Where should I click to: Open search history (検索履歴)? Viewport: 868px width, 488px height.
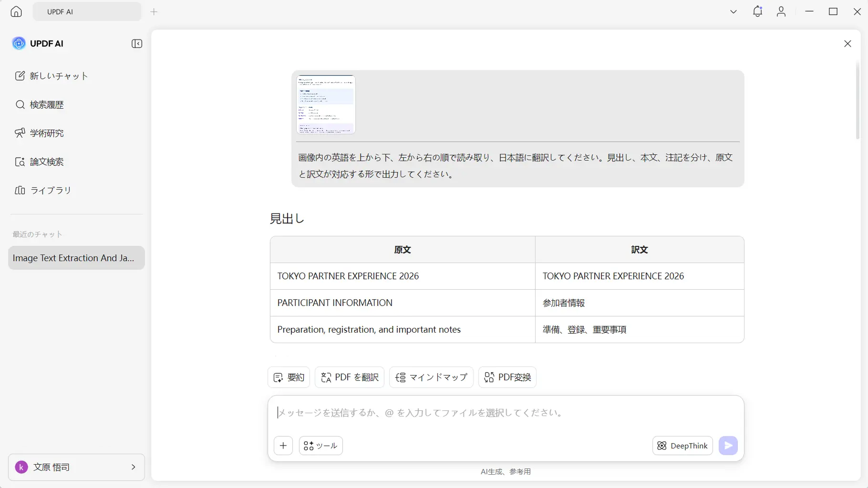click(40, 104)
